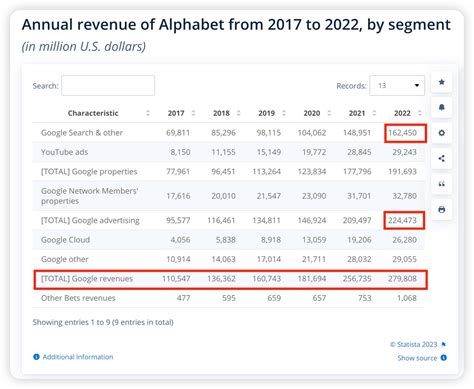
Task: Toggle sorting on the 2022 column
Action: pyautogui.click(x=420, y=113)
